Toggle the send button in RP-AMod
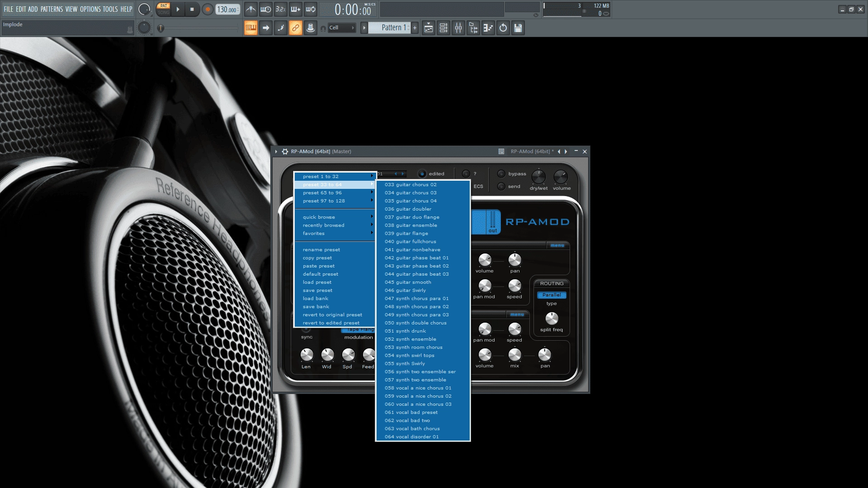The image size is (868, 488). (501, 186)
